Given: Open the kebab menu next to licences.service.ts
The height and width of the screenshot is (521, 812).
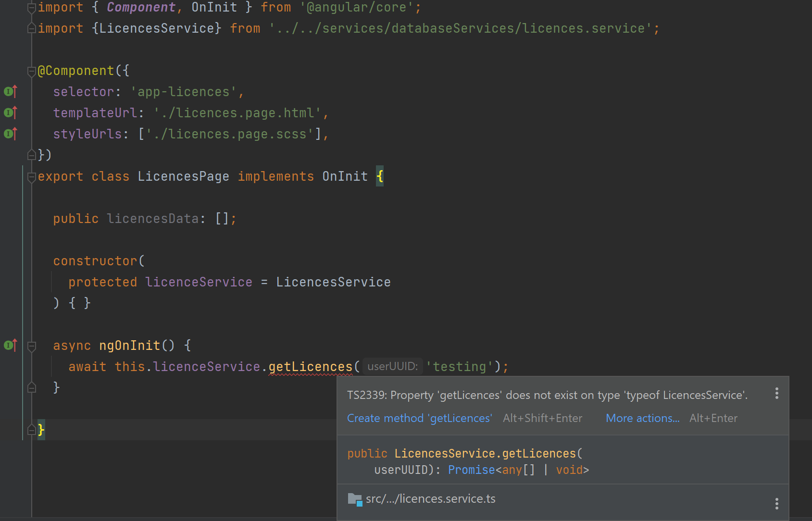Looking at the screenshot, I should point(777,503).
